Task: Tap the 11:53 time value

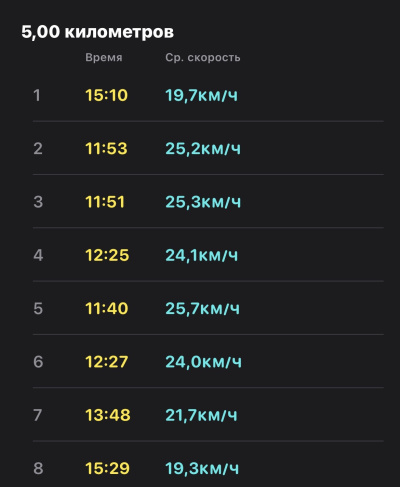Action: click(x=106, y=149)
